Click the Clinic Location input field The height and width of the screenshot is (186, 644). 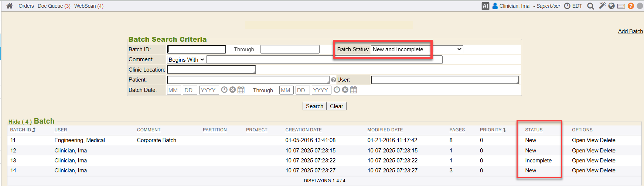(211, 70)
